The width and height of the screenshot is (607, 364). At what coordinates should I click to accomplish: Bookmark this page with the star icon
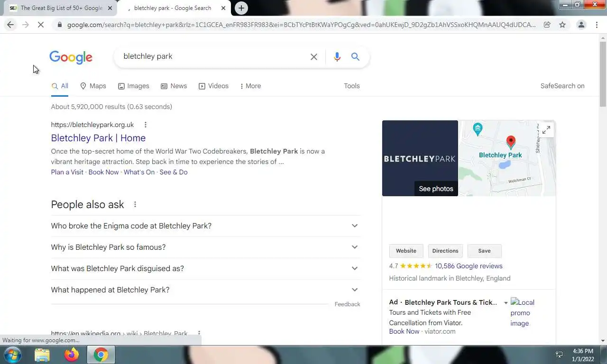(562, 25)
